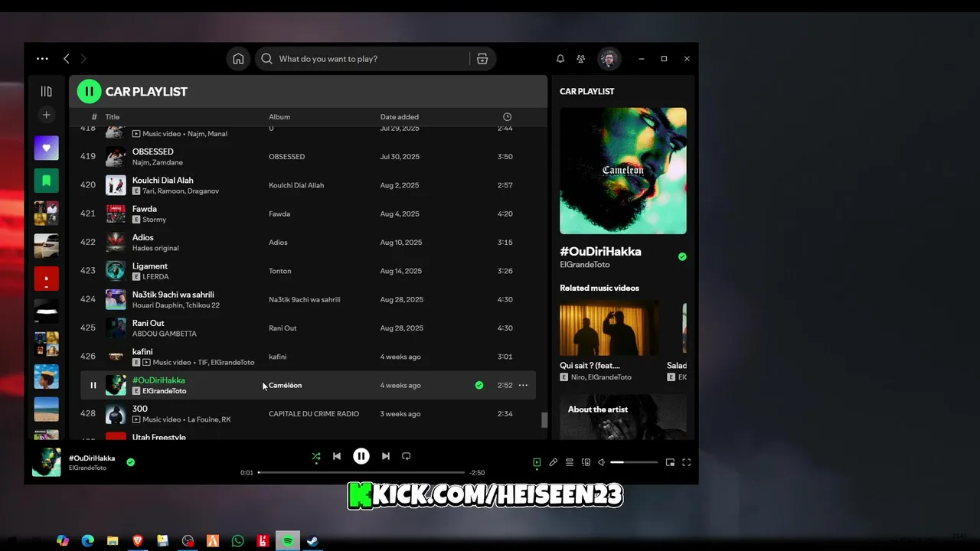Click the tracklist vertical scrollbar
Viewport: 980px width, 551px height.
[x=545, y=420]
